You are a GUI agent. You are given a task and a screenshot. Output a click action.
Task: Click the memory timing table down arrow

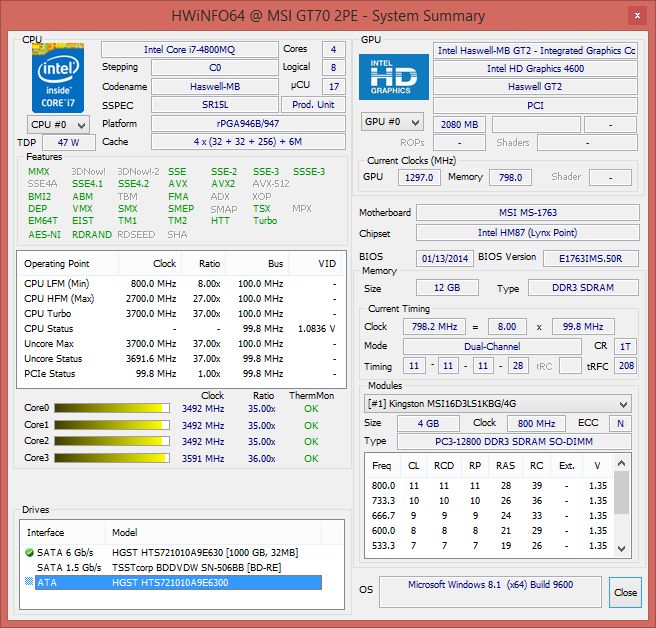pyautogui.click(x=621, y=548)
